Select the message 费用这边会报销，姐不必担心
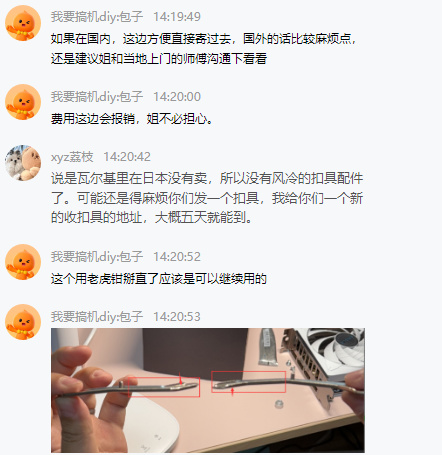 (132, 119)
